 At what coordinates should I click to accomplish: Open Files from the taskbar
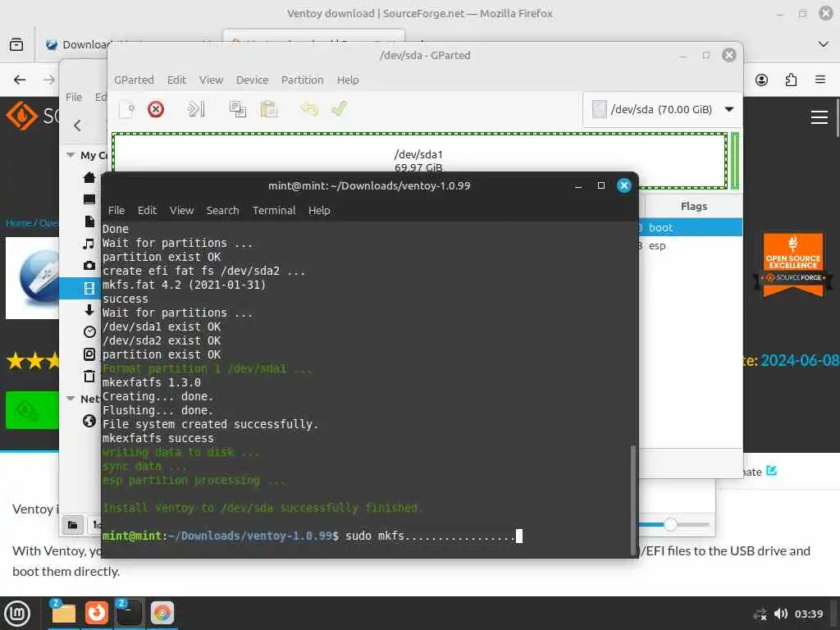63,613
